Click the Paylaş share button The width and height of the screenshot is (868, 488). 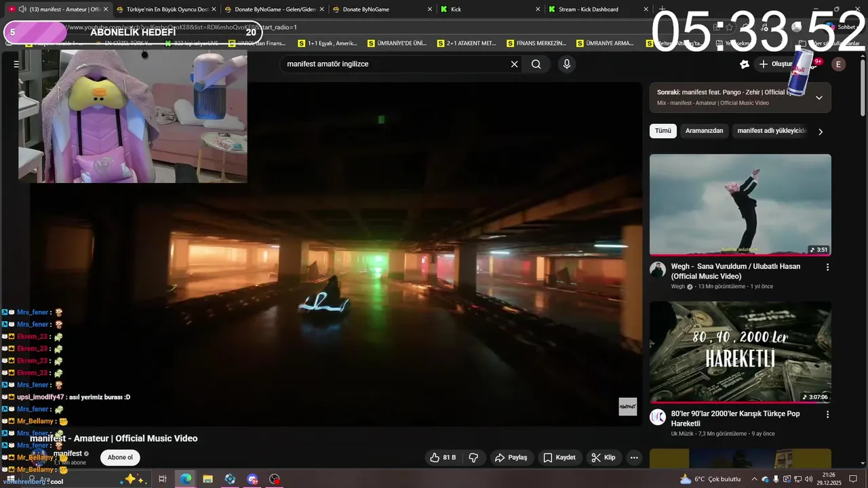coord(511,457)
